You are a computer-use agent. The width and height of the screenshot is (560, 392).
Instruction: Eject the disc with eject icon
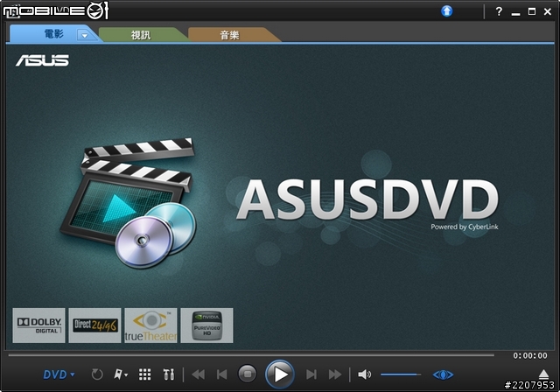(543, 374)
